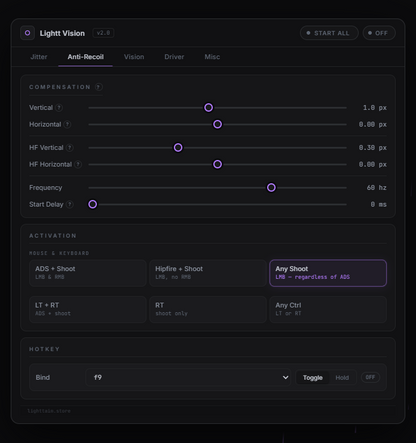Open the Bind key dropdown showing f9
The image size is (416, 443).
188,377
